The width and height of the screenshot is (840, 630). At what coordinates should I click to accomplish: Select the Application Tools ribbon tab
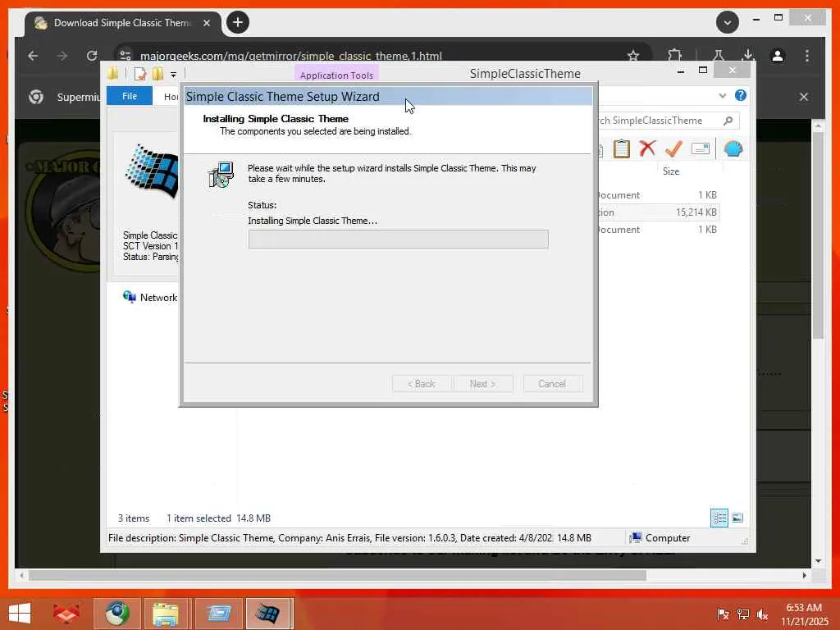pyautogui.click(x=336, y=75)
